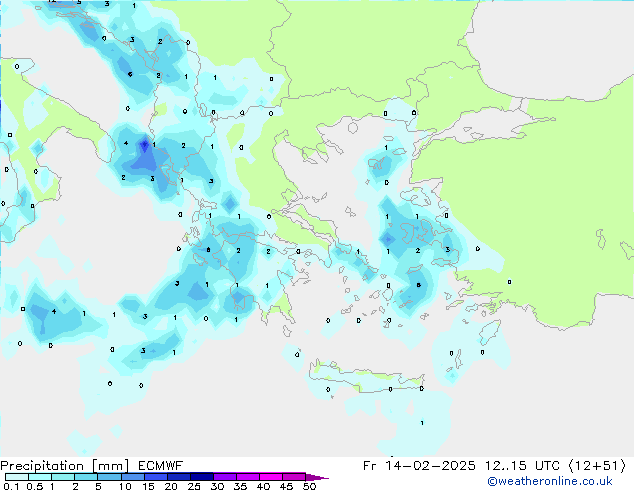Pick the 15–20 mm legend color swatch
The height and width of the screenshot is (490, 634).
pos(155,477)
